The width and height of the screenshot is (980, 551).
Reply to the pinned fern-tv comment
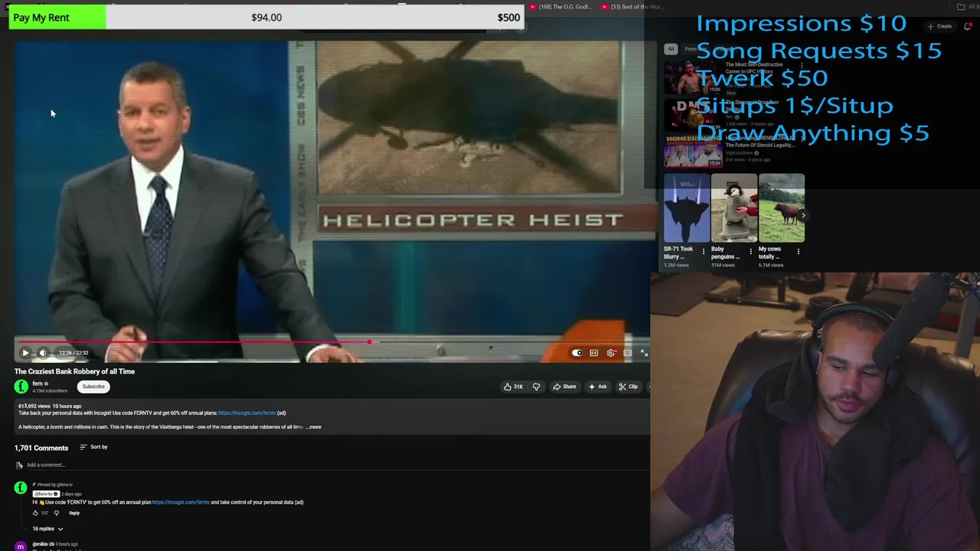pyautogui.click(x=74, y=513)
